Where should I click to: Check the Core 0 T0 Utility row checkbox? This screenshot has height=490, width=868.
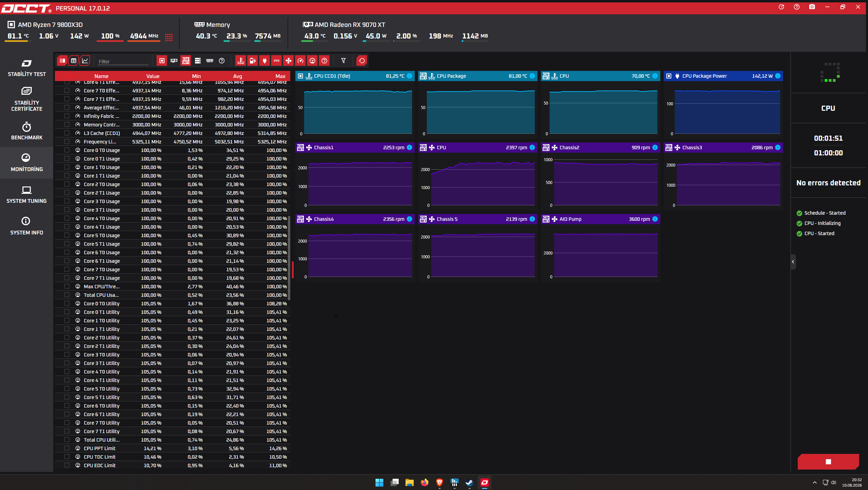(x=67, y=304)
